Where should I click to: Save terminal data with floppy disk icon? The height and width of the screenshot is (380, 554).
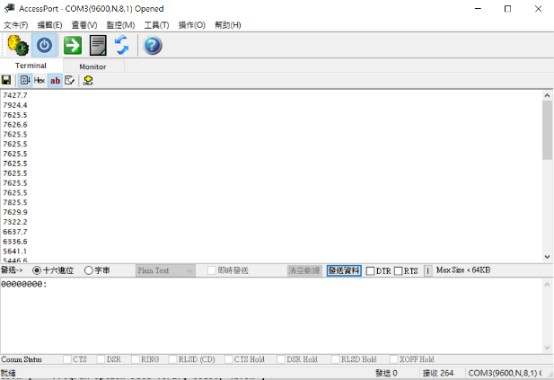click(6, 80)
